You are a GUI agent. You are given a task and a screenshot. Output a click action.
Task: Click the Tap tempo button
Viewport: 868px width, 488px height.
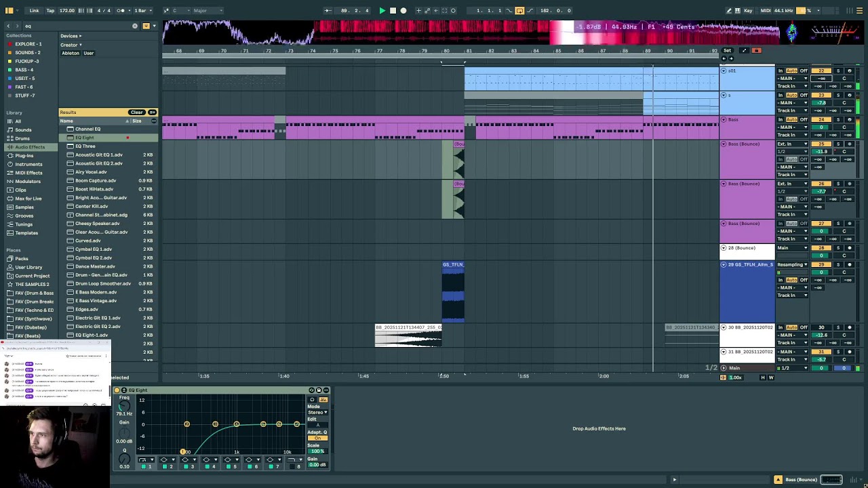point(50,10)
